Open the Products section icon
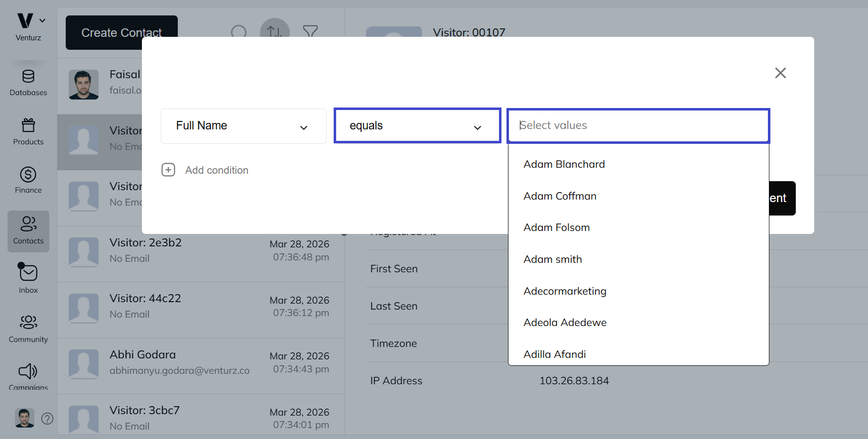The width and height of the screenshot is (868, 439). (28, 125)
